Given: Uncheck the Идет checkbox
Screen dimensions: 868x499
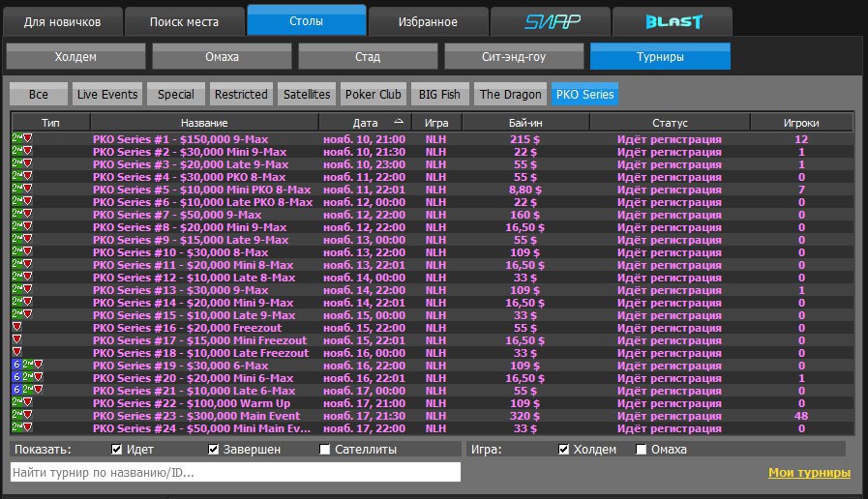Looking at the screenshot, I should (117, 450).
